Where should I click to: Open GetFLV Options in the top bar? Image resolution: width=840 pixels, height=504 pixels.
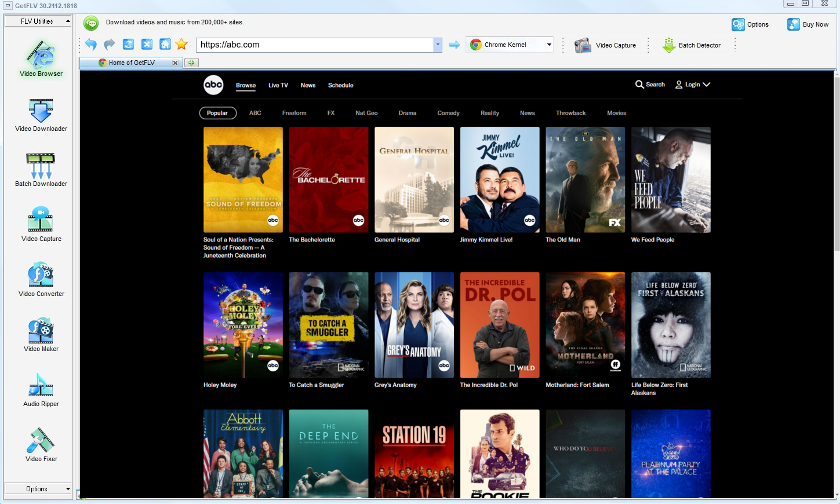[750, 24]
